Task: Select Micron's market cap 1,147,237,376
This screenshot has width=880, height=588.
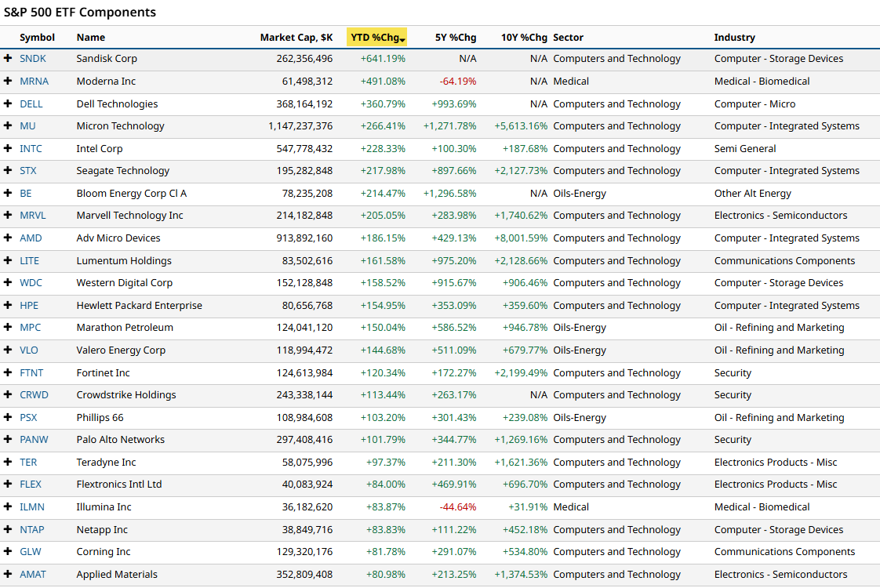Action: click(301, 125)
